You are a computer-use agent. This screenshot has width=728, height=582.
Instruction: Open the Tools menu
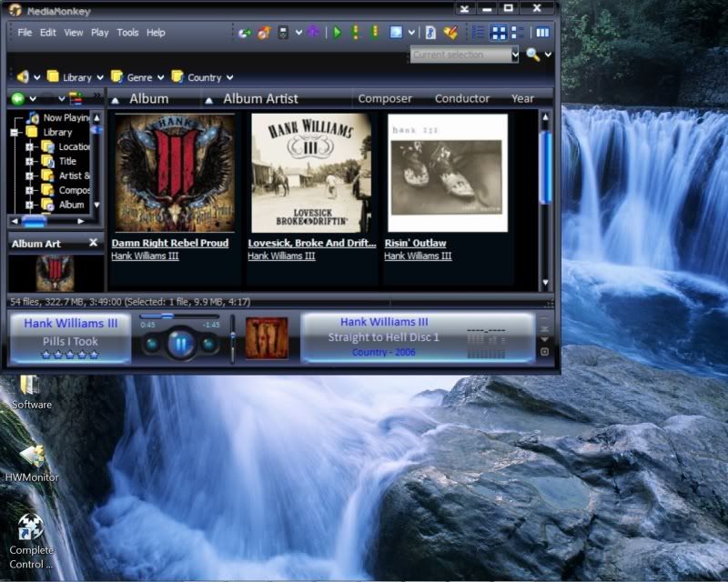point(127,33)
